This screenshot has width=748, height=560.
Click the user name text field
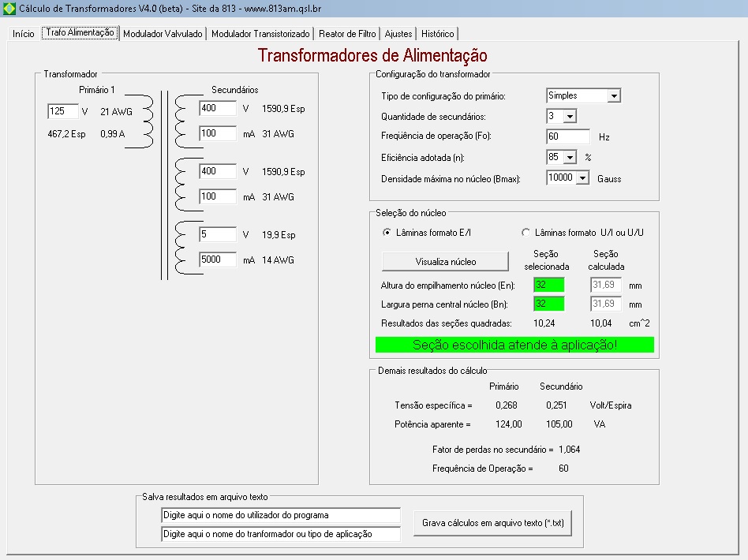[281, 515]
